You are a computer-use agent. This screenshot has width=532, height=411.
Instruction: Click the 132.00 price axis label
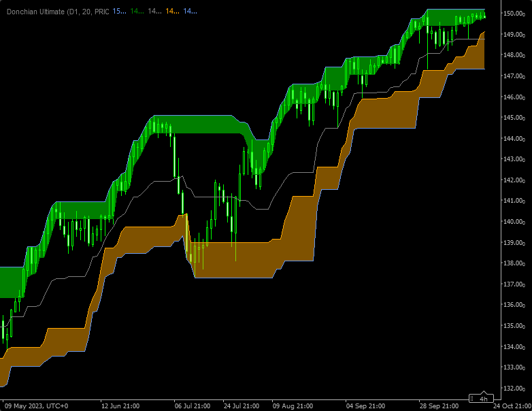point(514,389)
